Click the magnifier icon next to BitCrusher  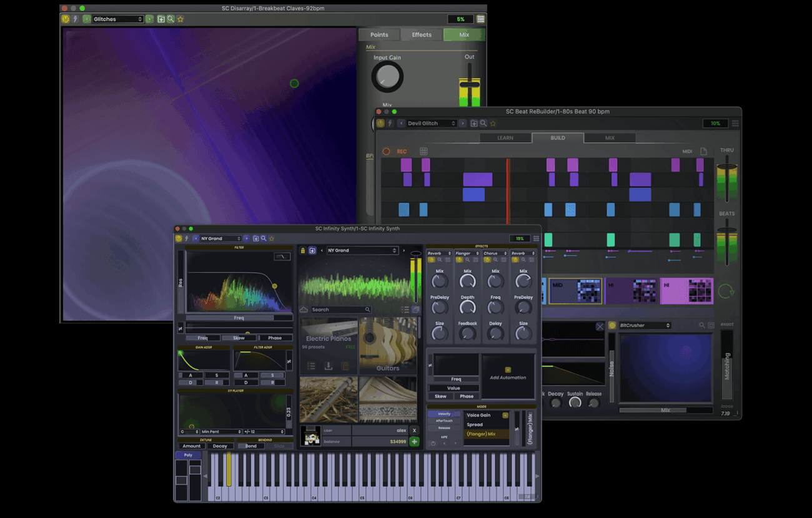pos(702,325)
